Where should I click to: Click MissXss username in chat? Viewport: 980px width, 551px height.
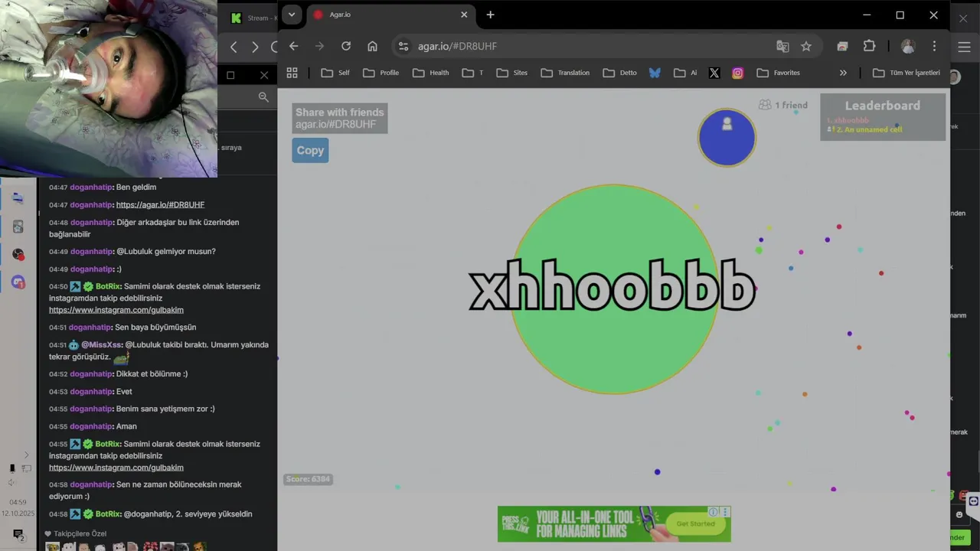(102, 345)
